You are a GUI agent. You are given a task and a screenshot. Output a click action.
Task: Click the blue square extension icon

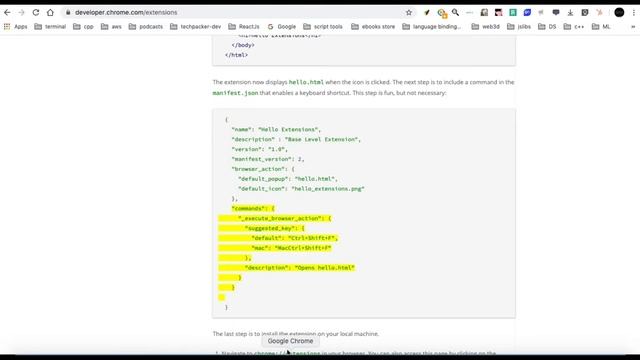[x=527, y=13]
